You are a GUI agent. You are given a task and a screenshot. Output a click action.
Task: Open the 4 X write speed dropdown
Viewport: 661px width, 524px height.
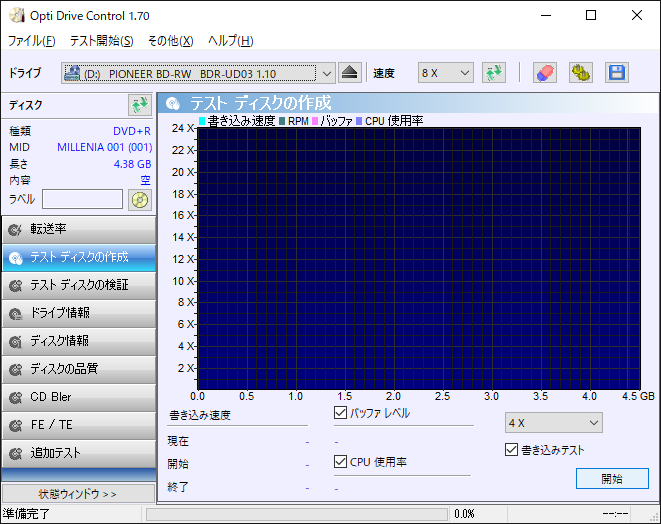(x=554, y=423)
